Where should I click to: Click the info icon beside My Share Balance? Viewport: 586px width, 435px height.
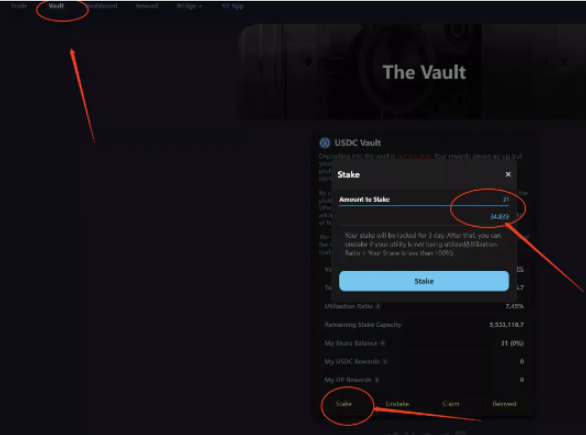pos(383,343)
